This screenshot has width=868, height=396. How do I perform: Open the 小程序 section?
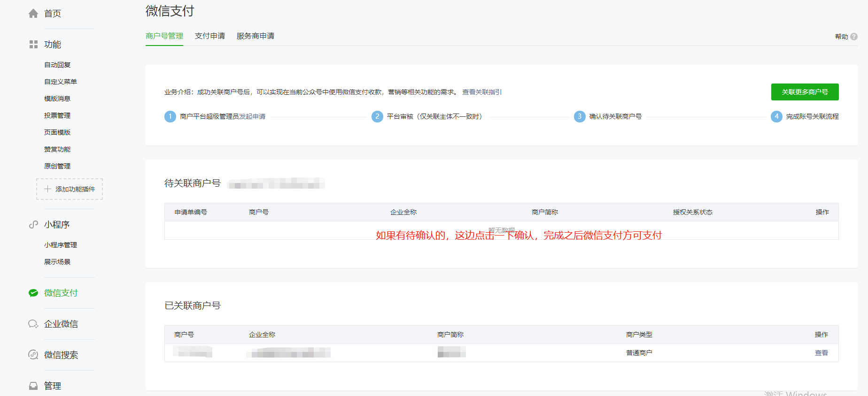(x=57, y=225)
